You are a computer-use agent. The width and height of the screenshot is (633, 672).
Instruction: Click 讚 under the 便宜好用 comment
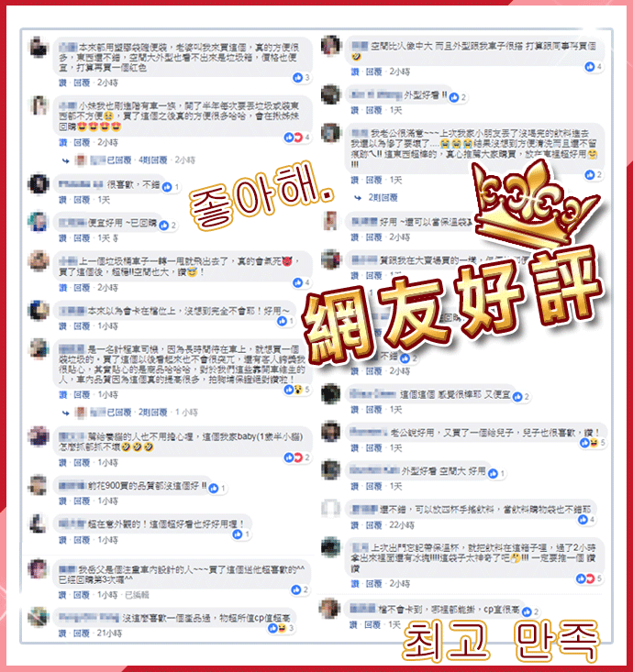(62, 237)
